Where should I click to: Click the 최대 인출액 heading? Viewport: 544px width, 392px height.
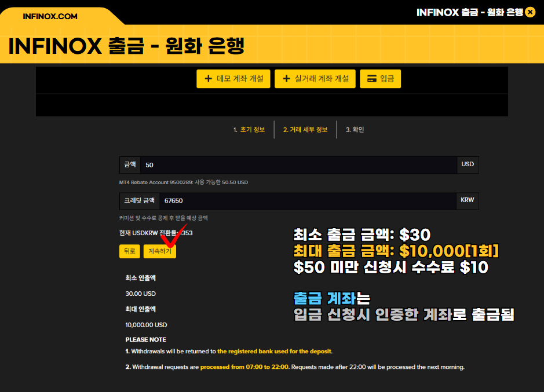pyautogui.click(x=141, y=309)
